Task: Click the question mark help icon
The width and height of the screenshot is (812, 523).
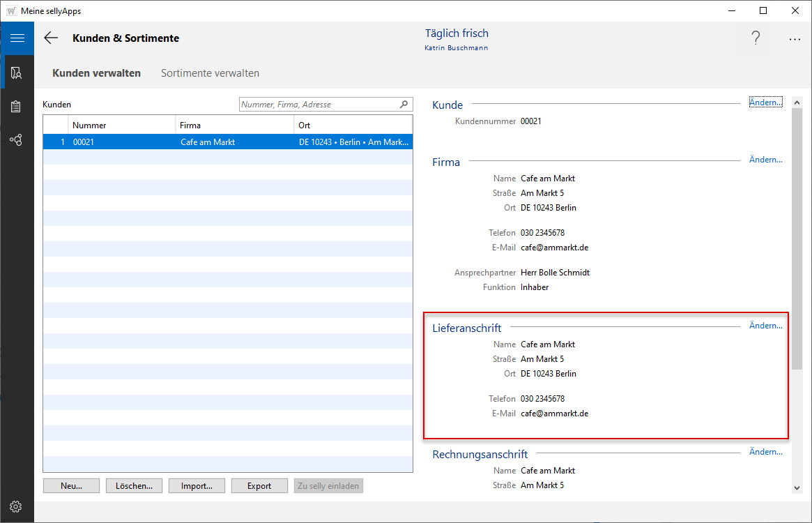Action: click(755, 39)
